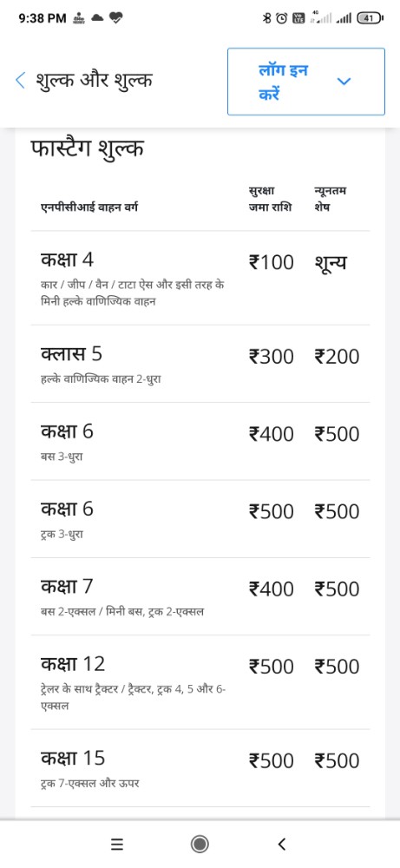Open the लॉग इन करें dropdown

[306, 82]
